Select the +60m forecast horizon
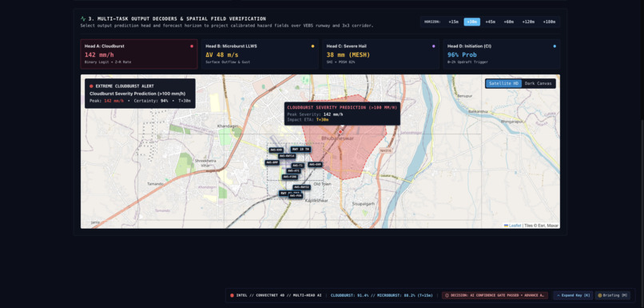 tap(509, 22)
